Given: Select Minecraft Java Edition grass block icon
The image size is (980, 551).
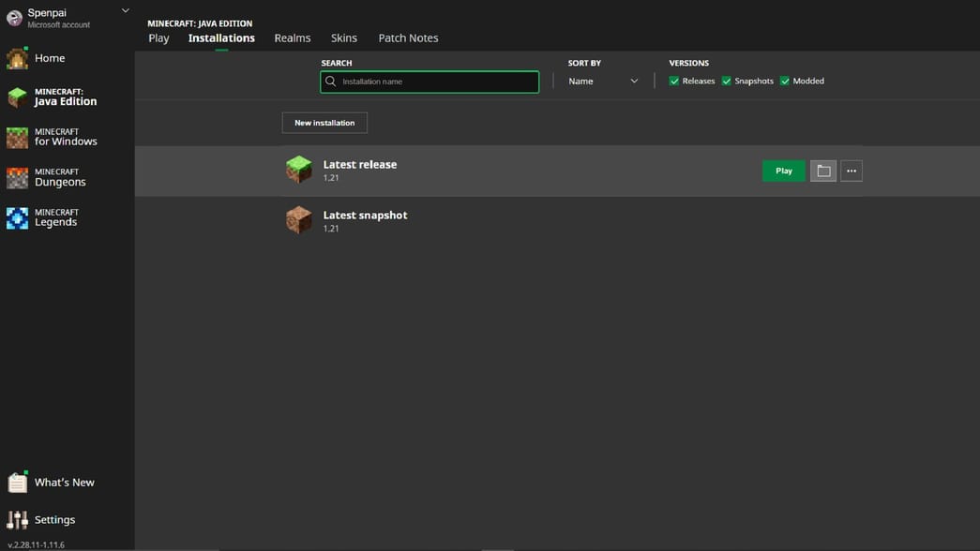Looking at the screenshot, I should point(17,97).
